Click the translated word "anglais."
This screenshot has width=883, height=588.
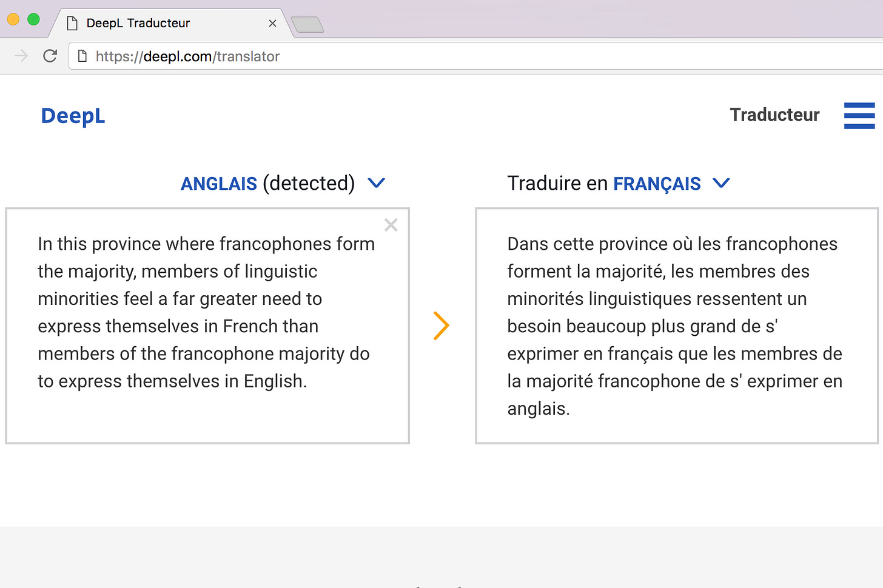point(539,409)
